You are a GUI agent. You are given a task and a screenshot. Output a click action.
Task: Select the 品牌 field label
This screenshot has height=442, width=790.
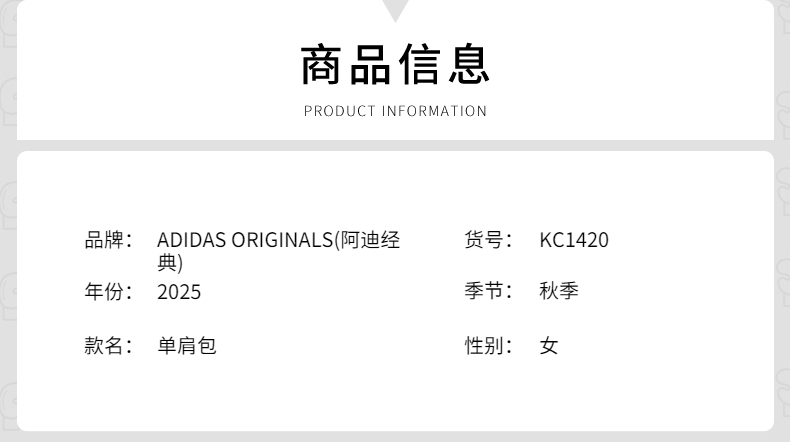tap(108, 240)
